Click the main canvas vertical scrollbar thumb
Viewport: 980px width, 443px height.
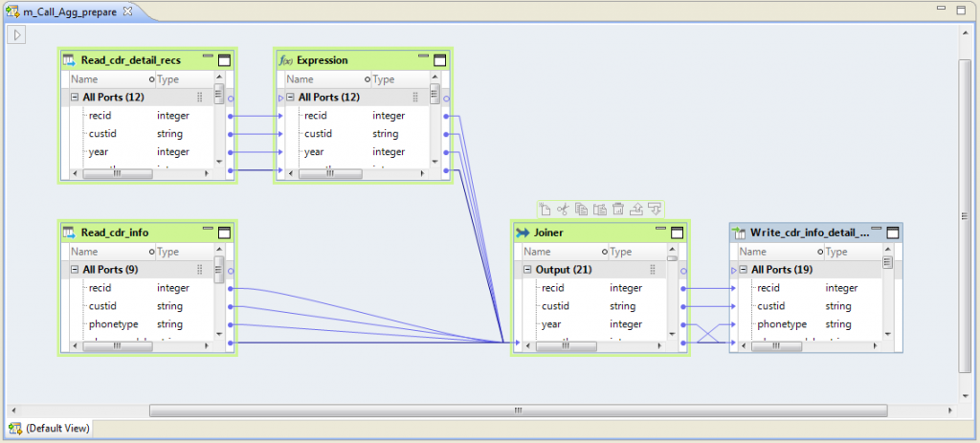pyautogui.click(x=965, y=217)
